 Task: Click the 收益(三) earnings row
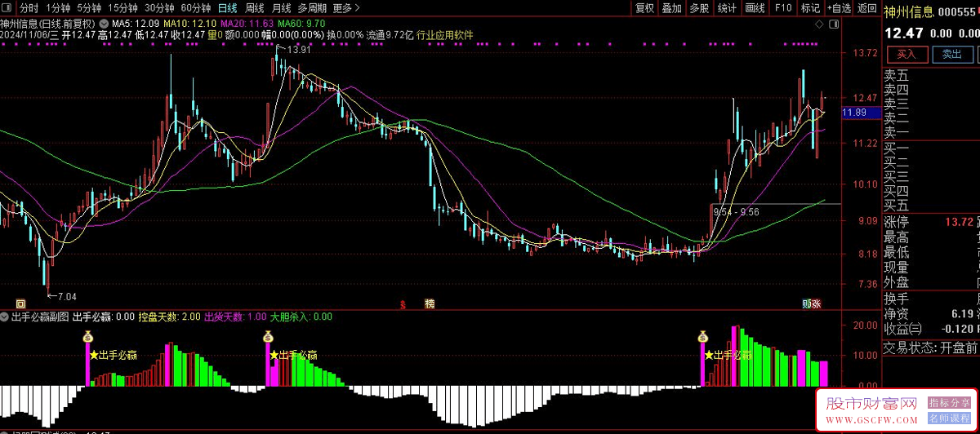[930, 329]
